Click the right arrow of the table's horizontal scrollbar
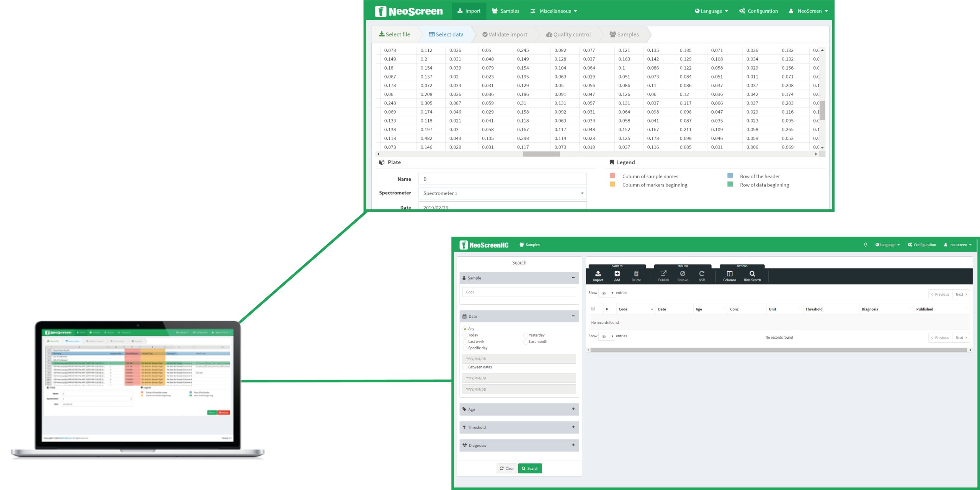The height and width of the screenshot is (490, 980). pyautogui.click(x=816, y=154)
